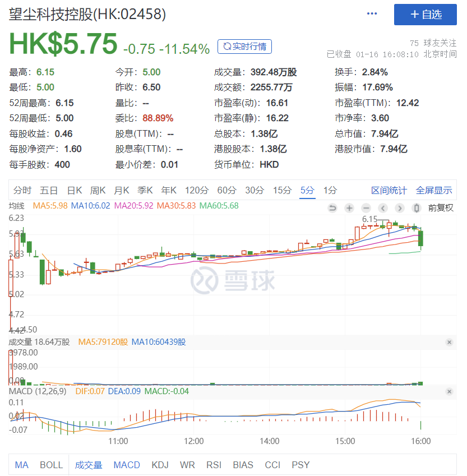Click the 11:00 time axis label
This screenshot has width=467, height=476.
click(118, 441)
